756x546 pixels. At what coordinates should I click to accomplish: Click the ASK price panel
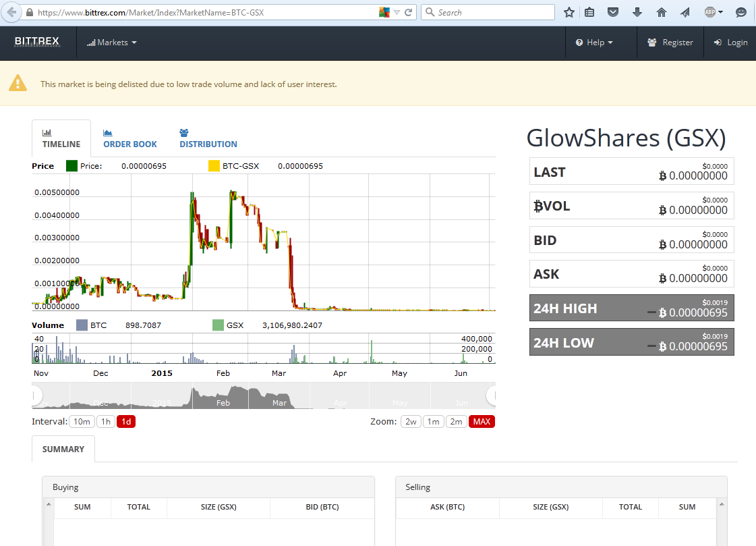pos(632,274)
